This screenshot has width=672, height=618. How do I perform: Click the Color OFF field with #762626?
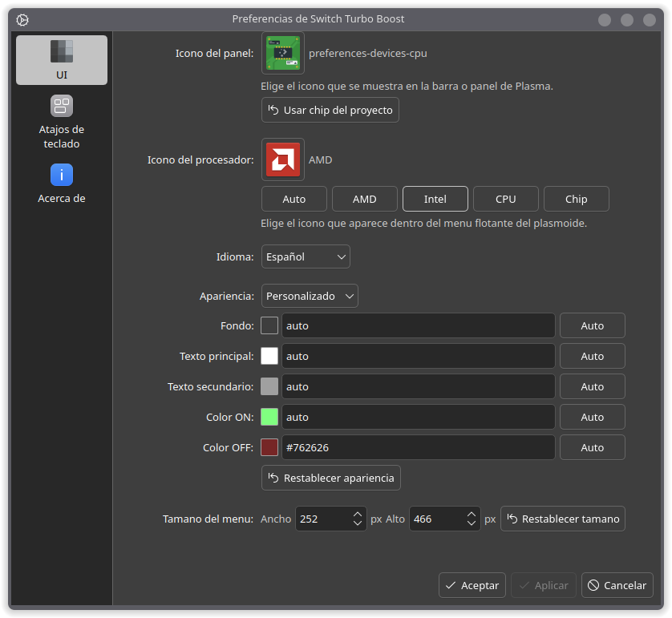pos(419,447)
